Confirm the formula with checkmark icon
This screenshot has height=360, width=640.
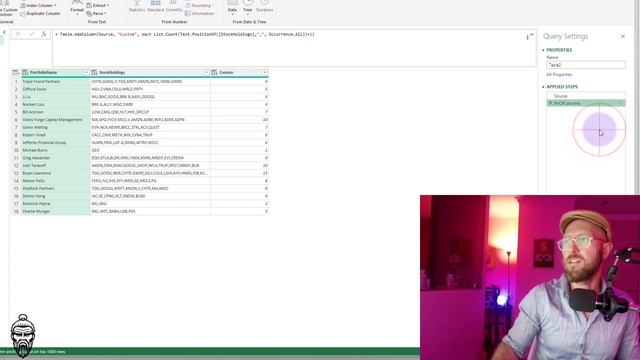(31, 34)
